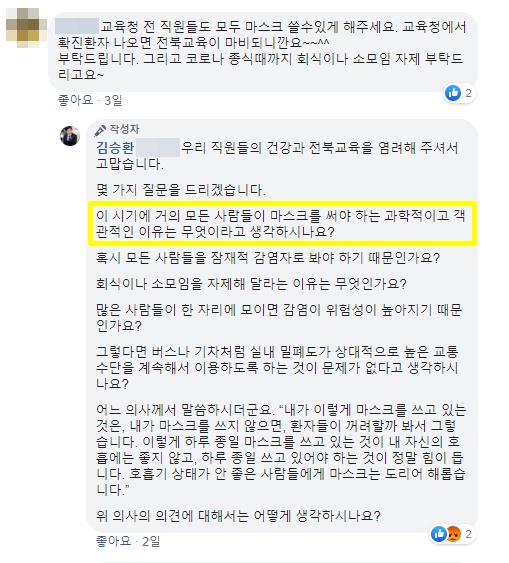
Task: Open reaction count 2 on first comment
Action: (468, 93)
